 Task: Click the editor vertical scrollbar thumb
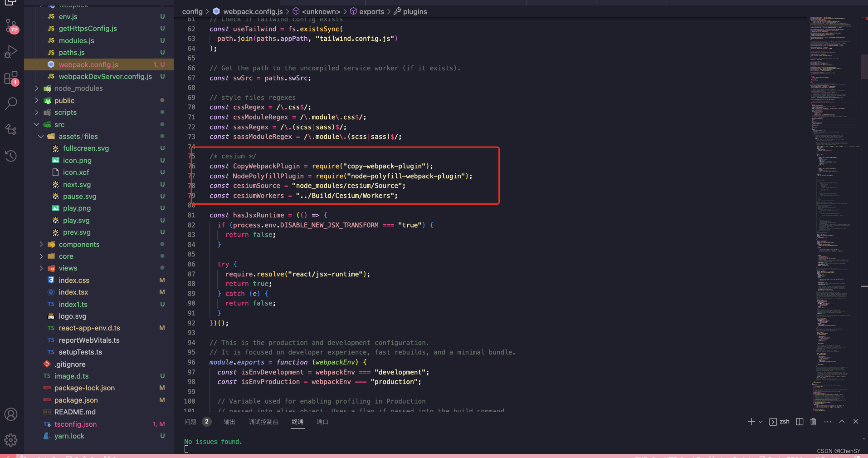point(864,67)
